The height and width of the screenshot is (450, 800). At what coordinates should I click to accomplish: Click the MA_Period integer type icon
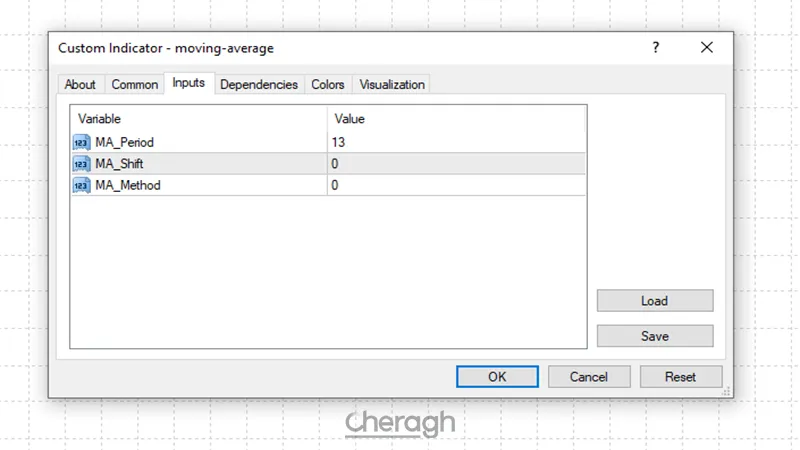pyautogui.click(x=81, y=142)
